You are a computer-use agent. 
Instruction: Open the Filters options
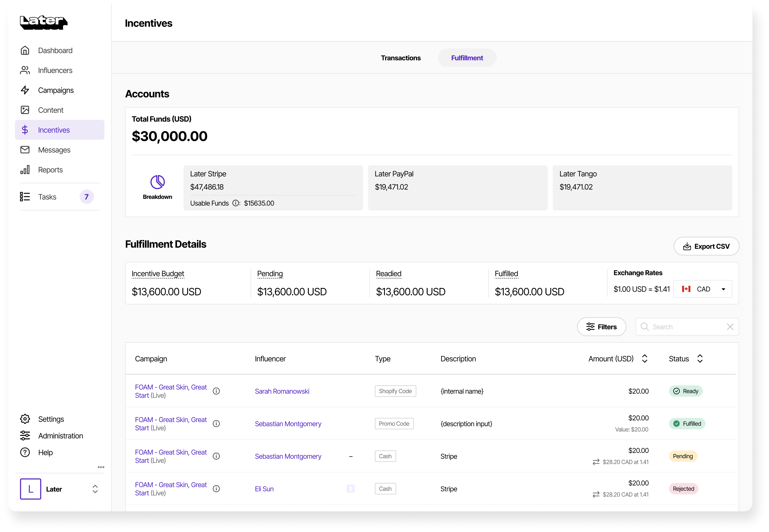(602, 327)
